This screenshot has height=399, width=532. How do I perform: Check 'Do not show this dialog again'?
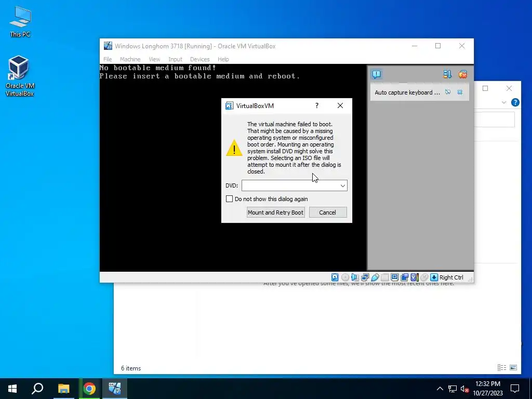point(229,199)
